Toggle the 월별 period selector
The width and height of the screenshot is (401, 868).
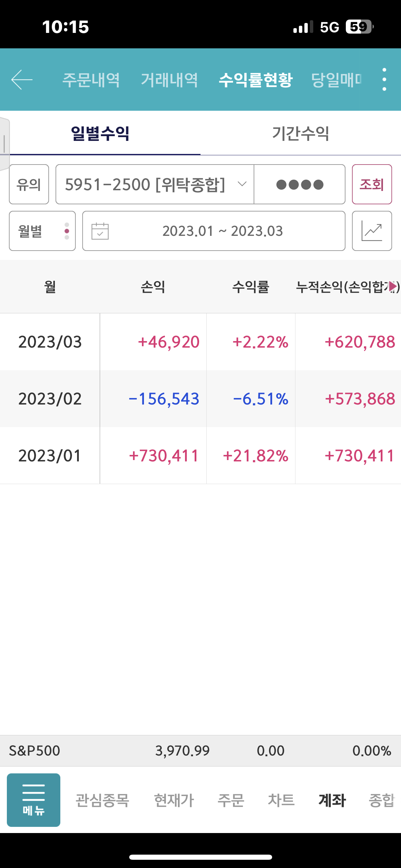pyautogui.click(x=42, y=231)
